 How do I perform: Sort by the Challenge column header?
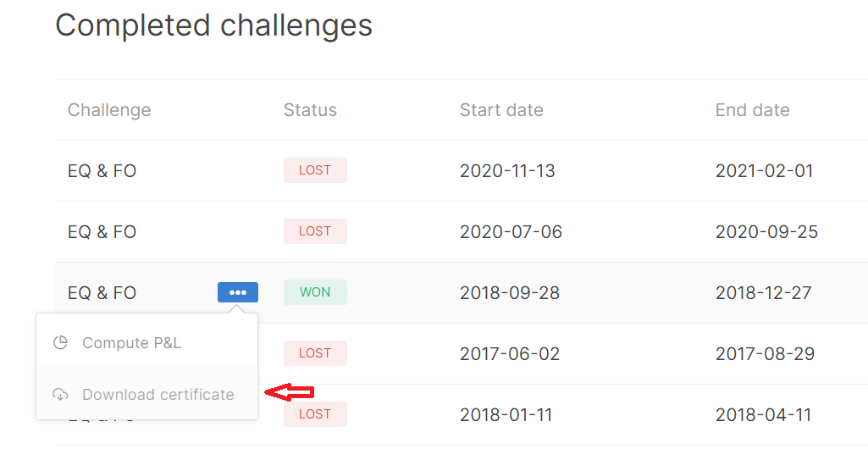(109, 109)
